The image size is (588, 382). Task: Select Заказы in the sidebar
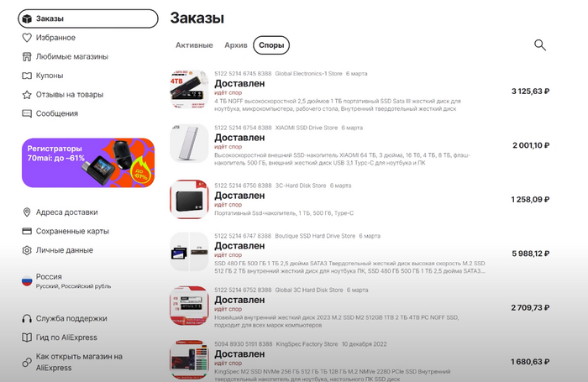[88, 18]
